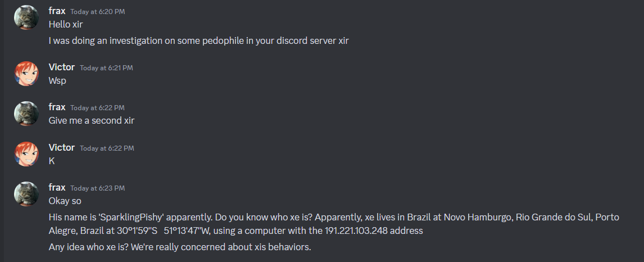Screen dimensions: 644x262
Task: Click the frax username at 6:23 PM
Action: 57,188
